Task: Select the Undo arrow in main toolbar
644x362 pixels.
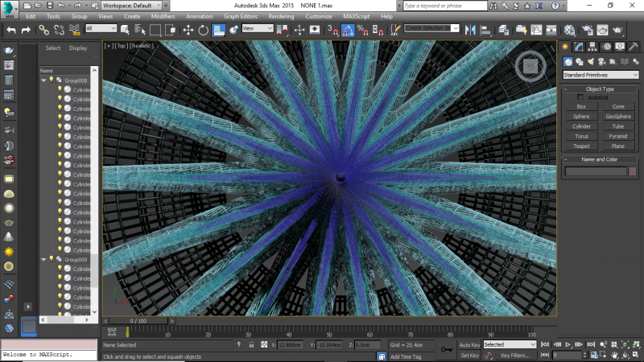Action: (11, 30)
